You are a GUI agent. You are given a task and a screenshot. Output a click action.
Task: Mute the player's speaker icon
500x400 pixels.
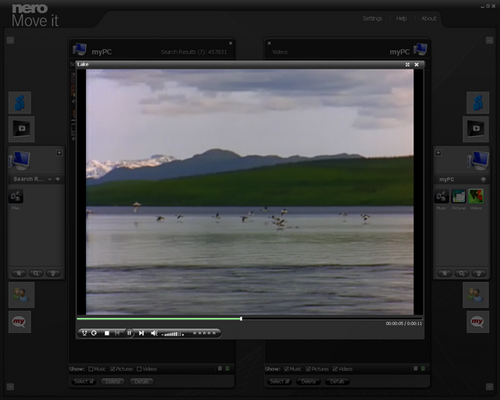[x=154, y=333]
